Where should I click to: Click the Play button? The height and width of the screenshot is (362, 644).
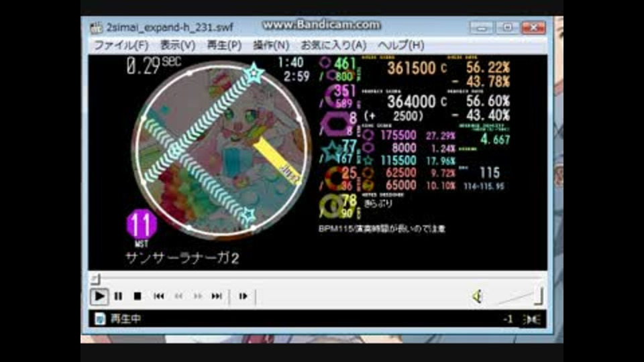(x=99, y=296)
